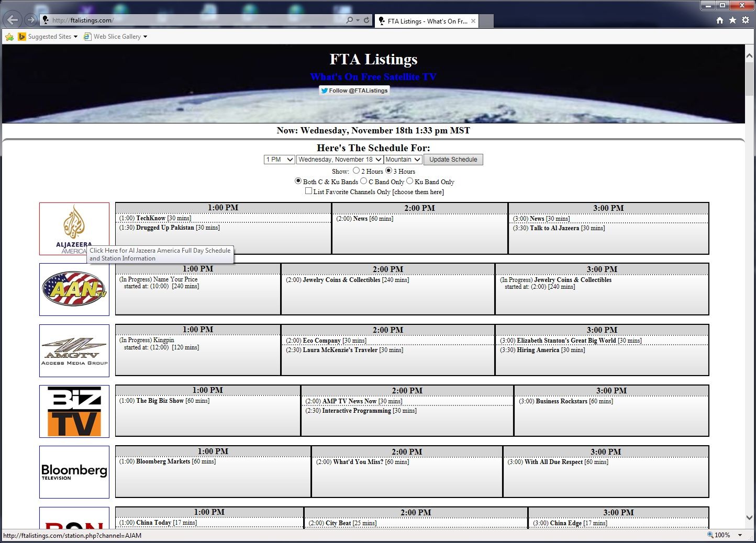Click Talk to Al Jazeera listing

pyautogui.click(x=554, y=228)
